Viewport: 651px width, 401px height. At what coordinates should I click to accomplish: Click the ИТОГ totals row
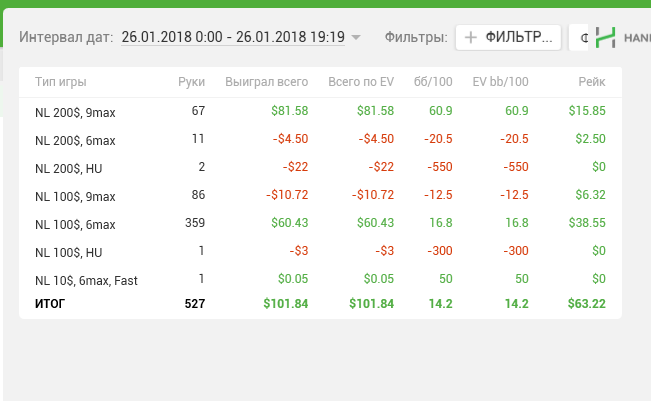point(50,303)
